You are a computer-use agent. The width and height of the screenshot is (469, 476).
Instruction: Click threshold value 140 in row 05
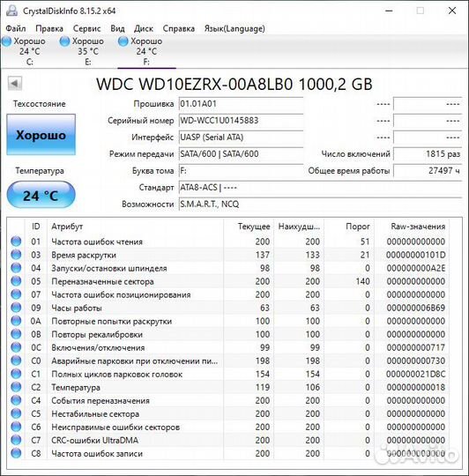pos(362,281)
